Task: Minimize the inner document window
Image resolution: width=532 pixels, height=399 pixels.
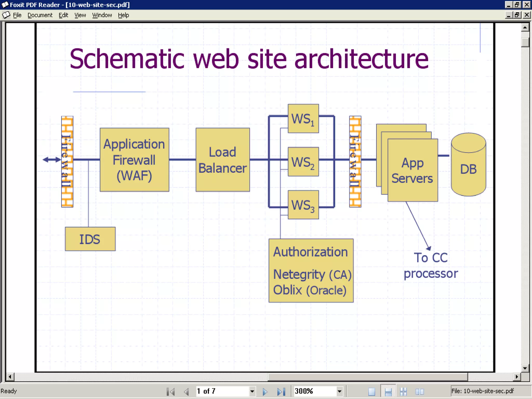Action: click(x=509, y=15)
